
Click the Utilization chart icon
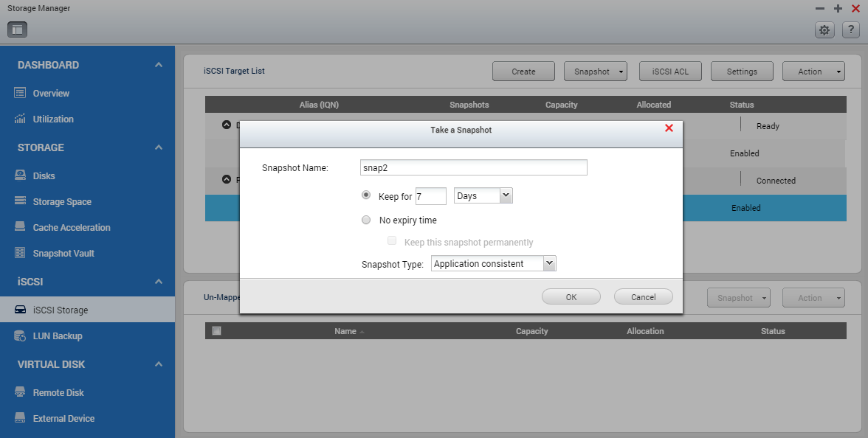(x=20, y=119)
